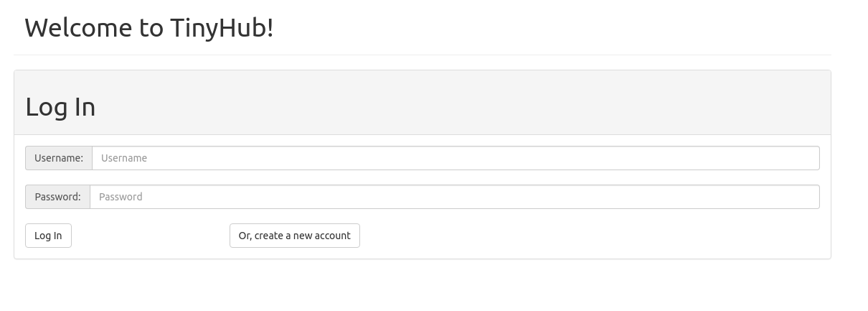Submit the form using Log In

48,236
